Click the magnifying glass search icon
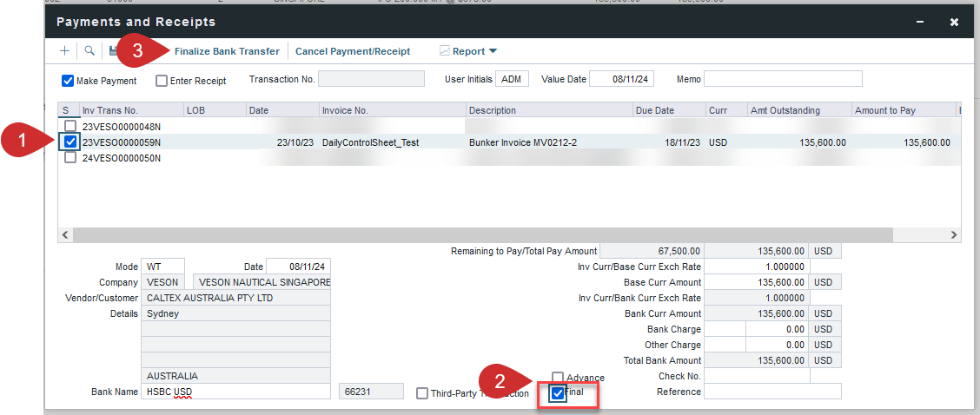Viewport: 980px width, 415px height. pyautogui.click(x=89, y=51)
